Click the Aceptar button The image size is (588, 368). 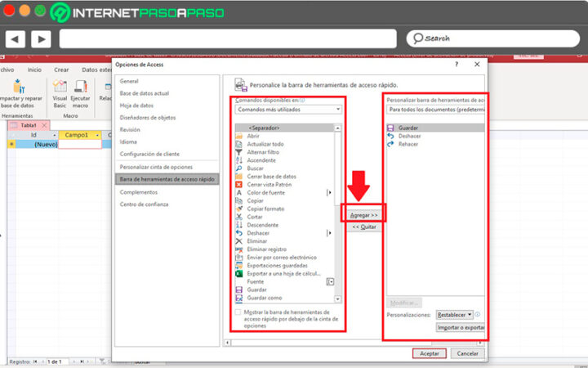coord(429,353)
